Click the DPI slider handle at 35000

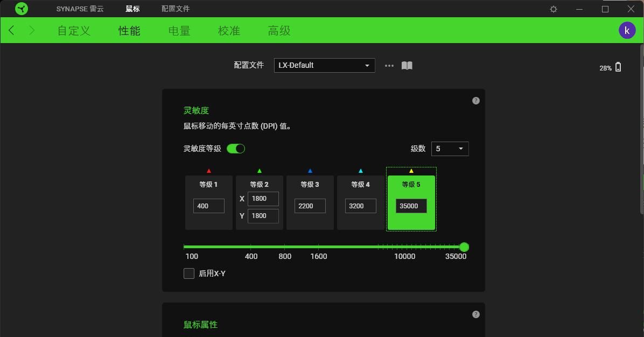pyautogui.click(x=464, y=247)
